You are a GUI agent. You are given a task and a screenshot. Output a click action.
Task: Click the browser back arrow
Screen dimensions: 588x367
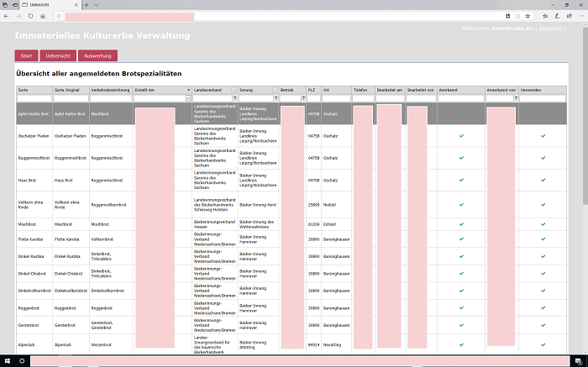7,16
